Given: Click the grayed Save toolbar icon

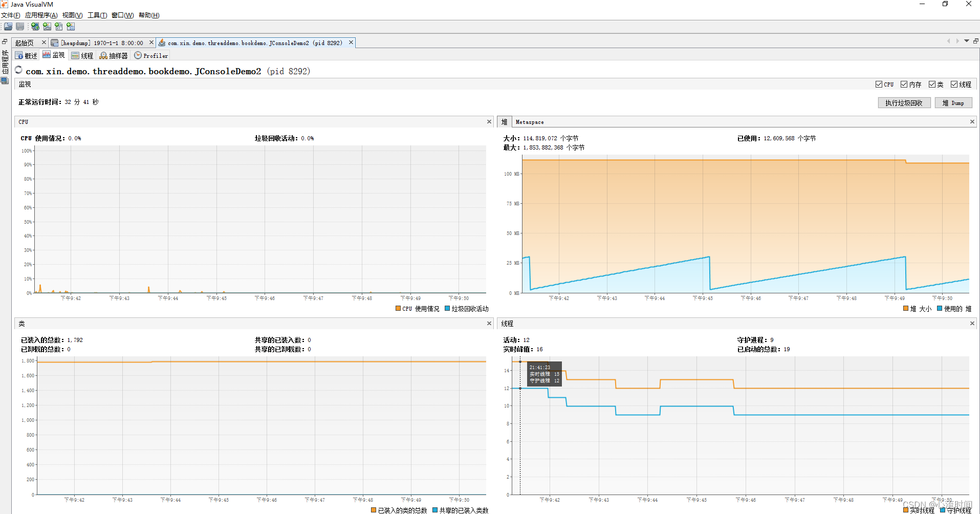Looking at the screenshot, I should (x=20, y=26).
